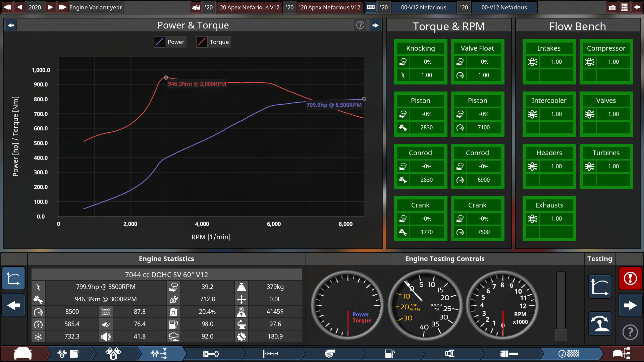Switch graph to next view arrow
Viewport: 644px width, 362px height.
point(375,25)
